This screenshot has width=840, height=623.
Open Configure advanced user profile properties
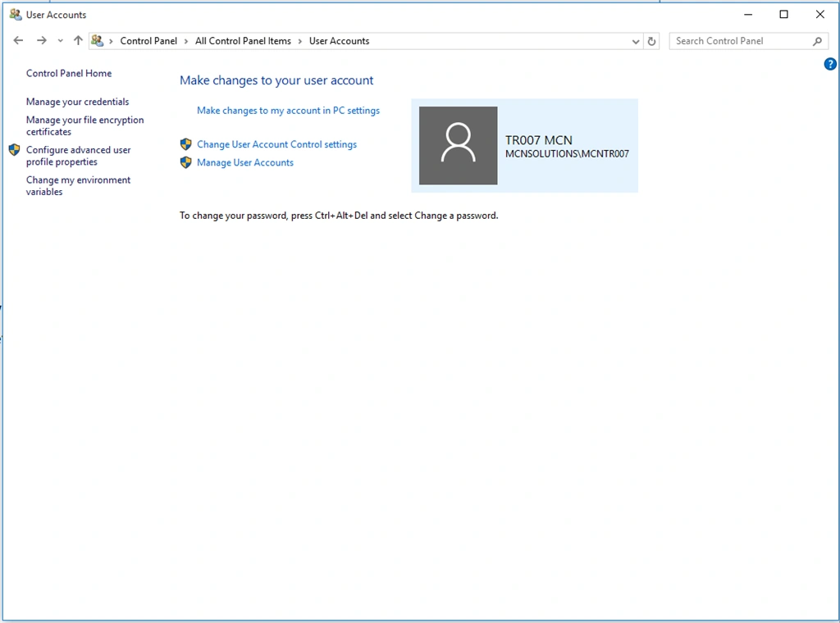click(x=78, y=156)
